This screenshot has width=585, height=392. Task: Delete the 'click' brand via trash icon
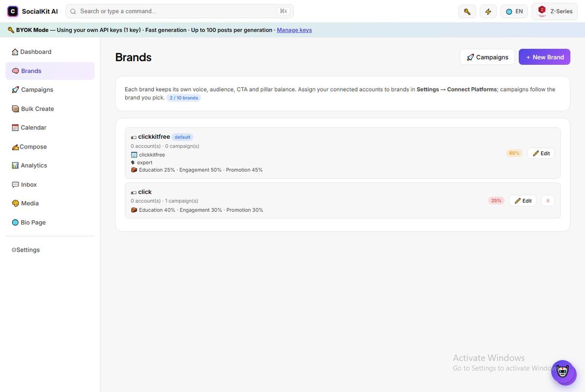548,201
